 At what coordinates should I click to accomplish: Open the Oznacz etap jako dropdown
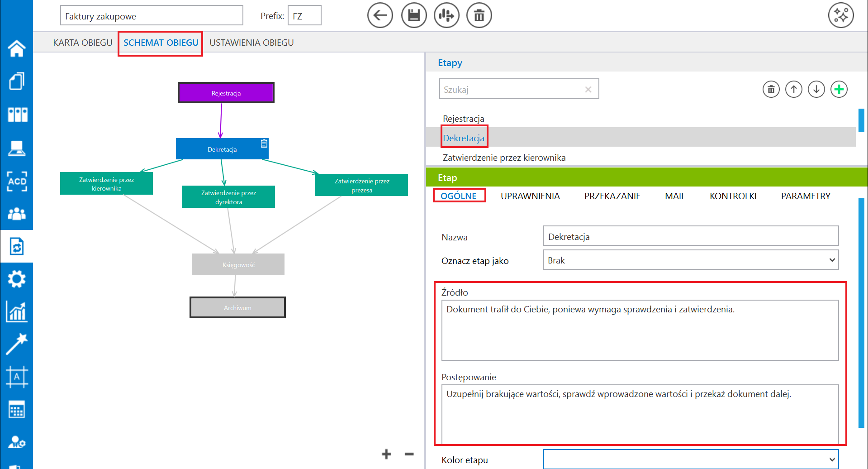(x=691, y=260)
